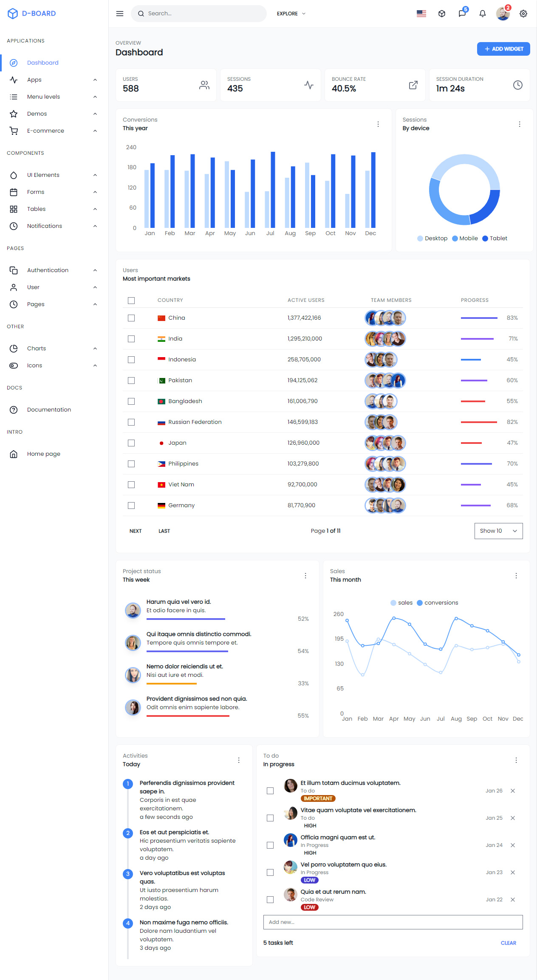Open the apps cube icon in header

click(442, 14)
